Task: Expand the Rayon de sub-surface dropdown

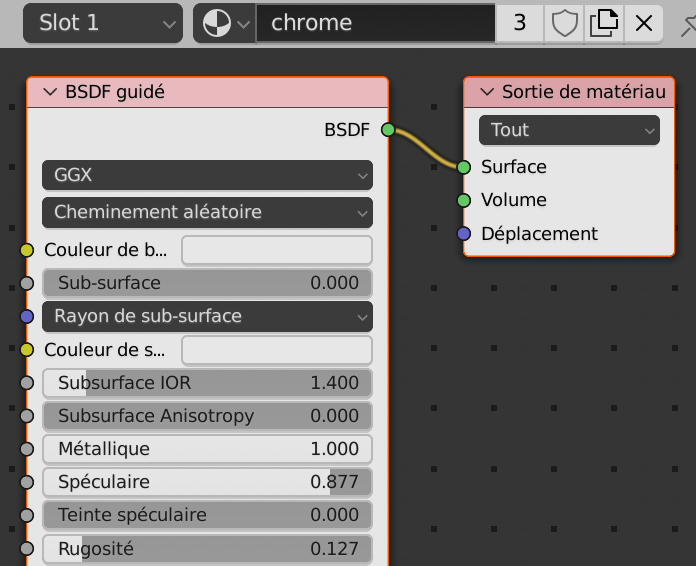Action: click(207, 316)
